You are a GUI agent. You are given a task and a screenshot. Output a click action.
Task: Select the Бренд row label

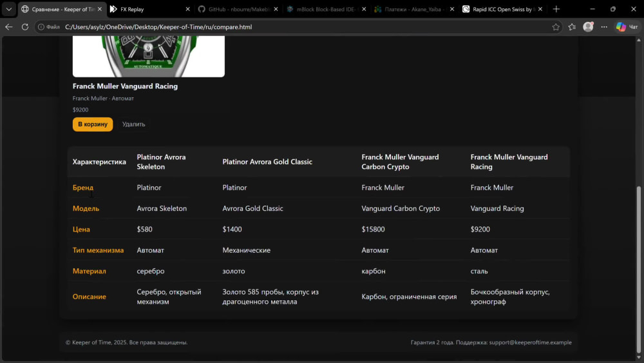click(83, 188)
